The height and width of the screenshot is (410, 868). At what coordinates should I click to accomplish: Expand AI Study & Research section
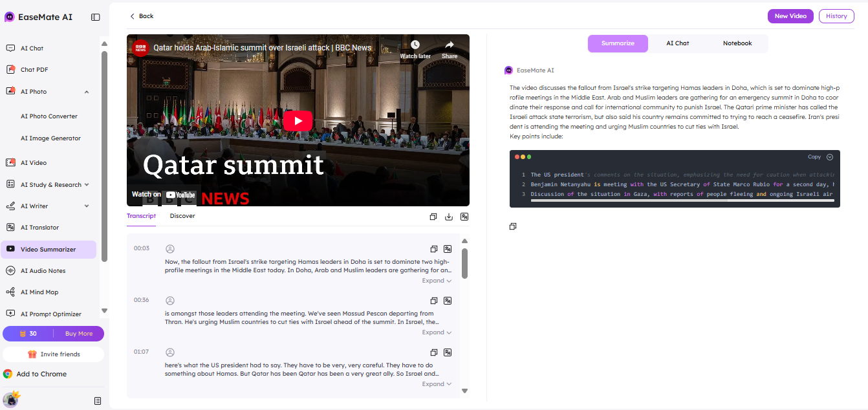pos(87,185)
